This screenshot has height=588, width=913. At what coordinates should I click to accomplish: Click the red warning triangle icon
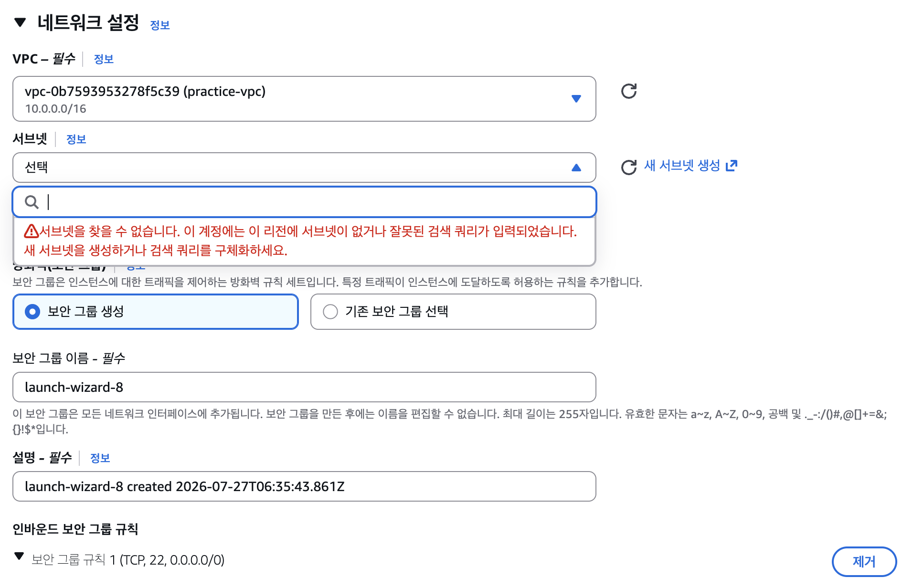pos(32,231)
